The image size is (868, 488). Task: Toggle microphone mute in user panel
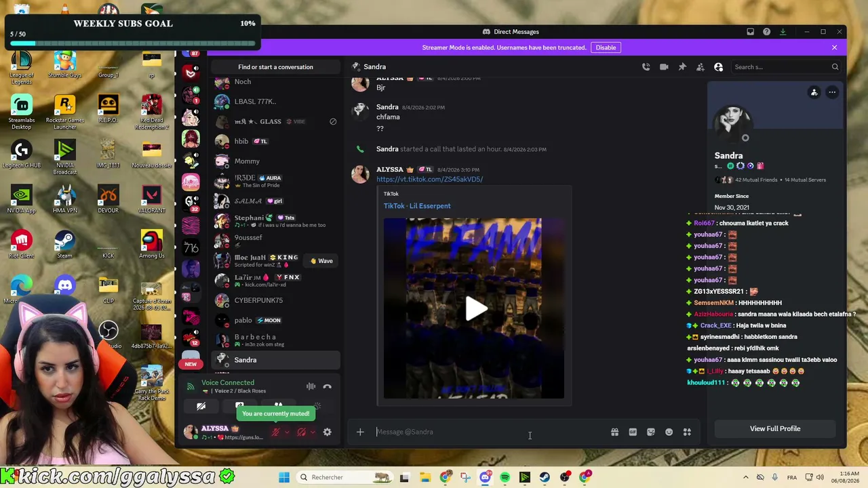click(x=275, y=432)
